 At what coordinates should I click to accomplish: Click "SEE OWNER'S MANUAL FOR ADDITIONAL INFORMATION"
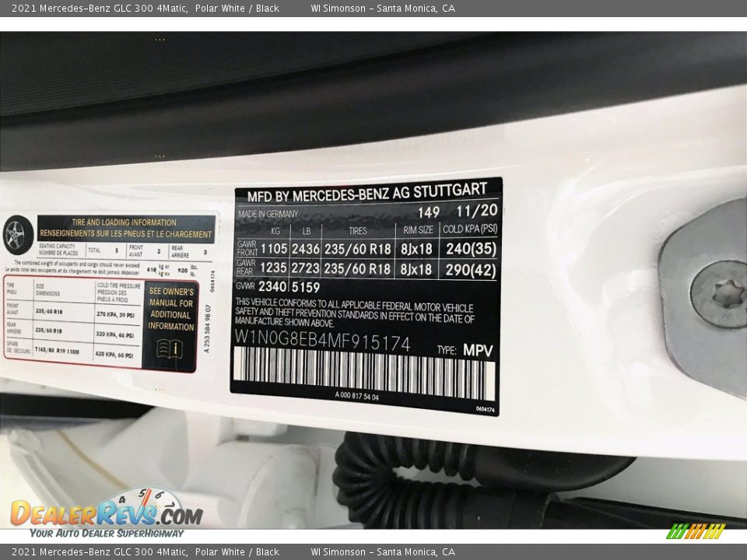(x=170, y=309)
